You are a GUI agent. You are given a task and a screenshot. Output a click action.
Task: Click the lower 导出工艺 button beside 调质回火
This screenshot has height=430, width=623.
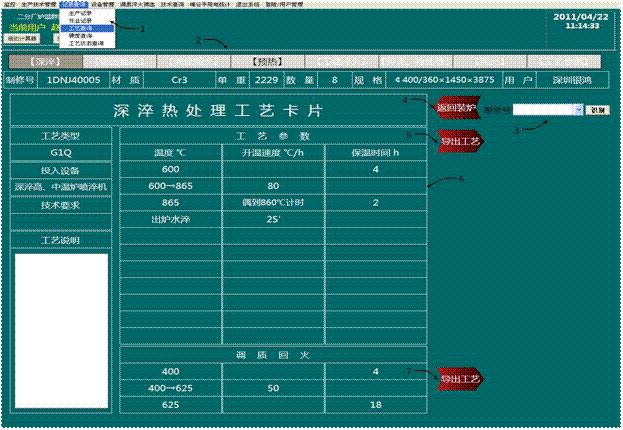coord(459,377)
